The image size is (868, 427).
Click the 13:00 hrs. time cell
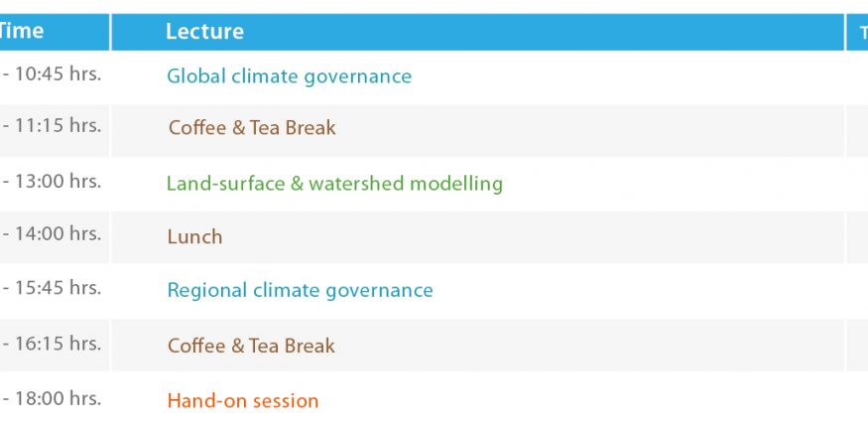[53, 181]
